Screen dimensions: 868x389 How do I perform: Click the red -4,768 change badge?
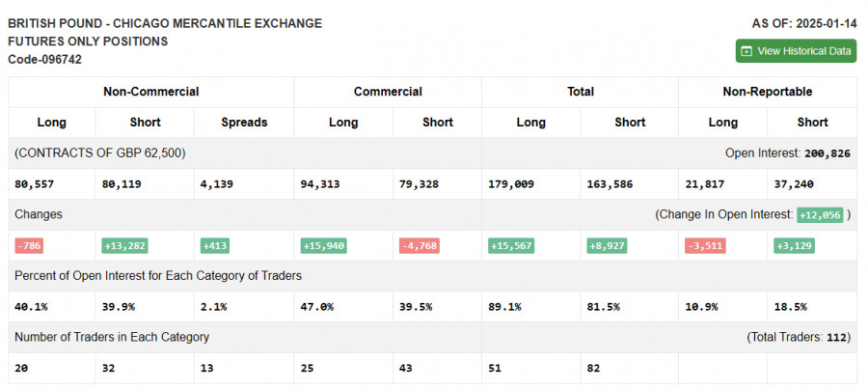(x=420, y=245)
